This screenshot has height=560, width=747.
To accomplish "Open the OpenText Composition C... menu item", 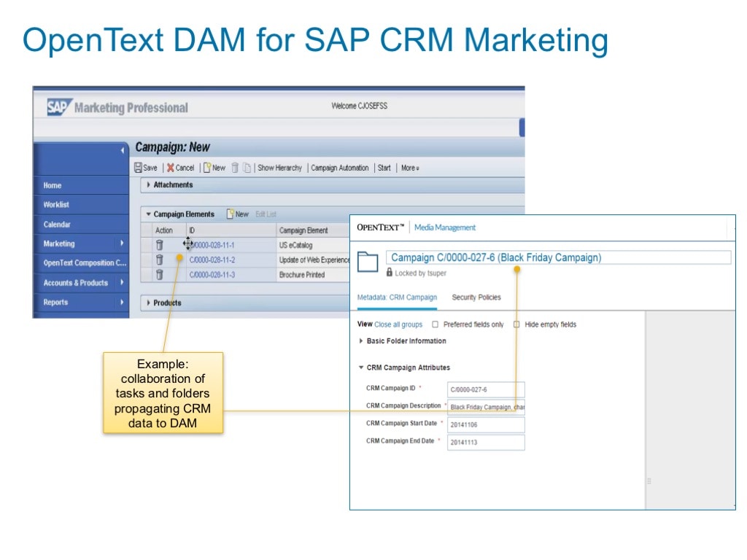I will (x=85, y=262).
